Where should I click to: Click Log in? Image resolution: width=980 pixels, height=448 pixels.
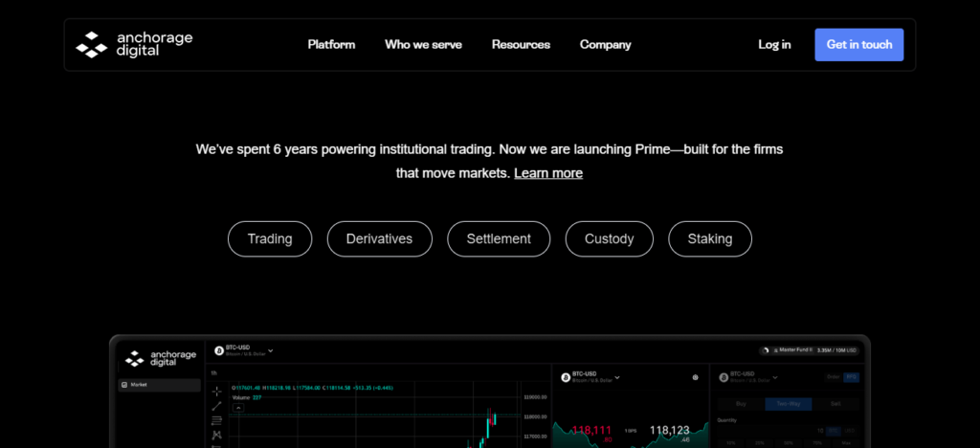(774, 44)
